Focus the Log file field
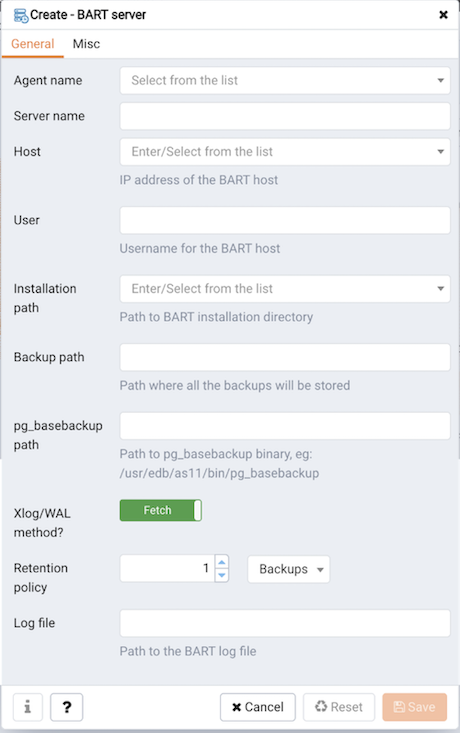The width and height of the screenshot is (460, 733). click(x=285, y=623)
